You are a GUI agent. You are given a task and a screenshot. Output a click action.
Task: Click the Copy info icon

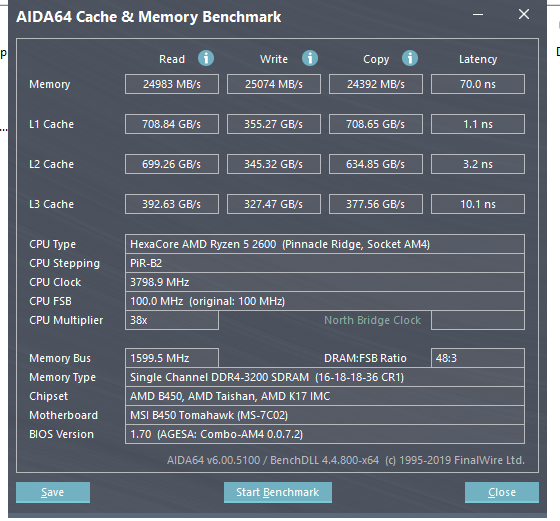point(410,58)
